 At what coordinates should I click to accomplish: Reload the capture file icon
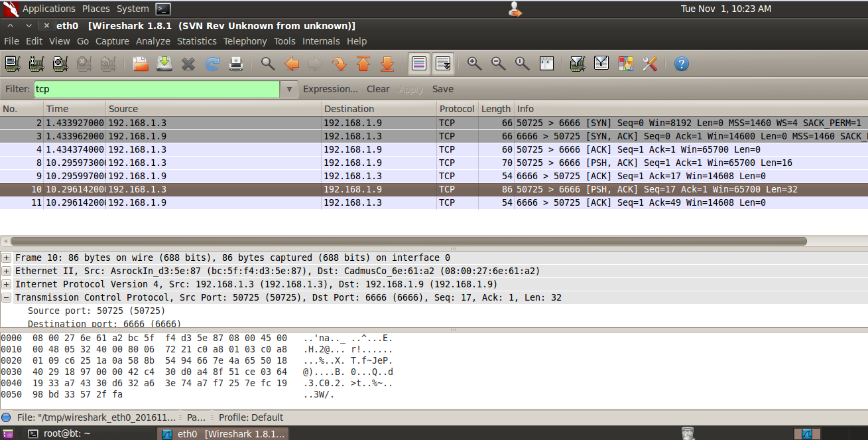pos(212,64)
